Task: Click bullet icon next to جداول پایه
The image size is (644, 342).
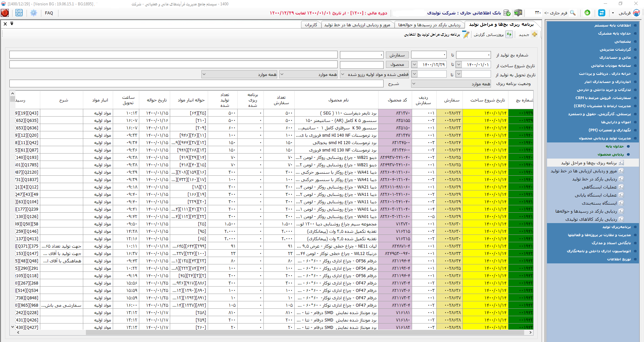Action: [x=628, y=146]
